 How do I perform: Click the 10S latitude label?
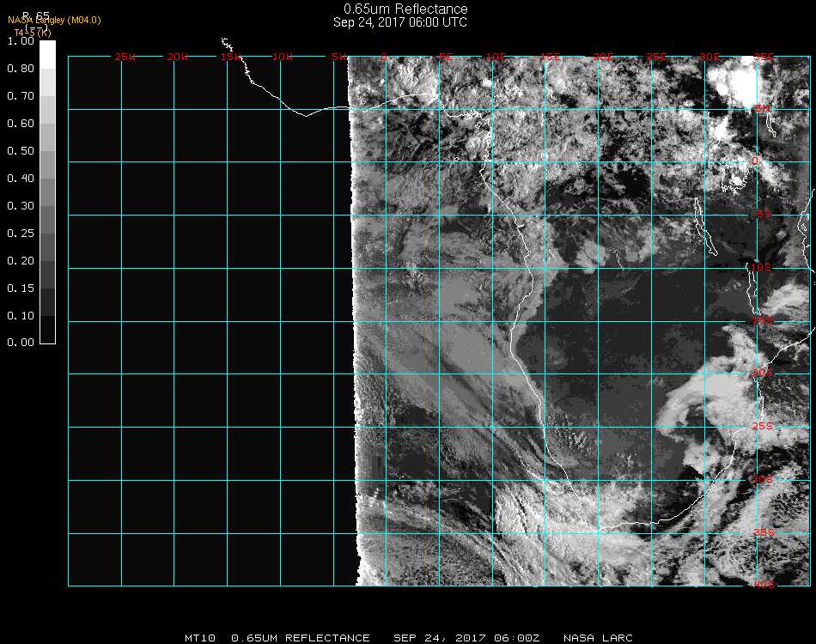click(762, 268)
